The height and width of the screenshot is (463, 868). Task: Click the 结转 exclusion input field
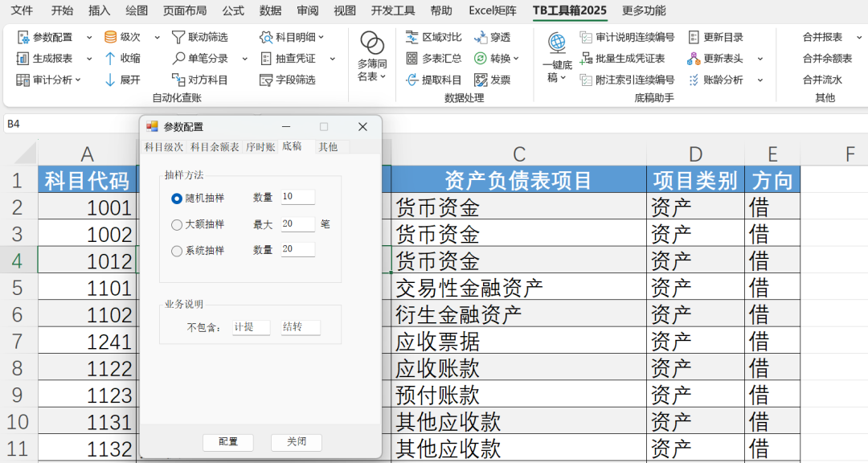[301, 327]
